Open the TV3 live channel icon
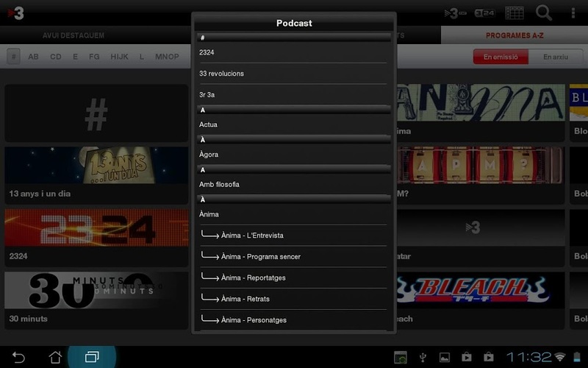Image resolution: width=588 pixels, height=368 pixels. pyautogui.click(x=455, y=13)
